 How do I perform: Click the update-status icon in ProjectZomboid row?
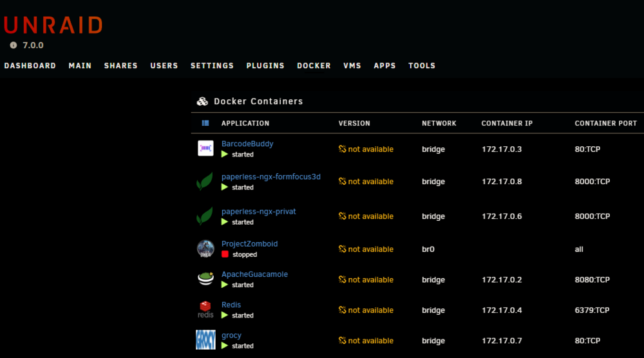pyautogui.click(x=342, y=249)
